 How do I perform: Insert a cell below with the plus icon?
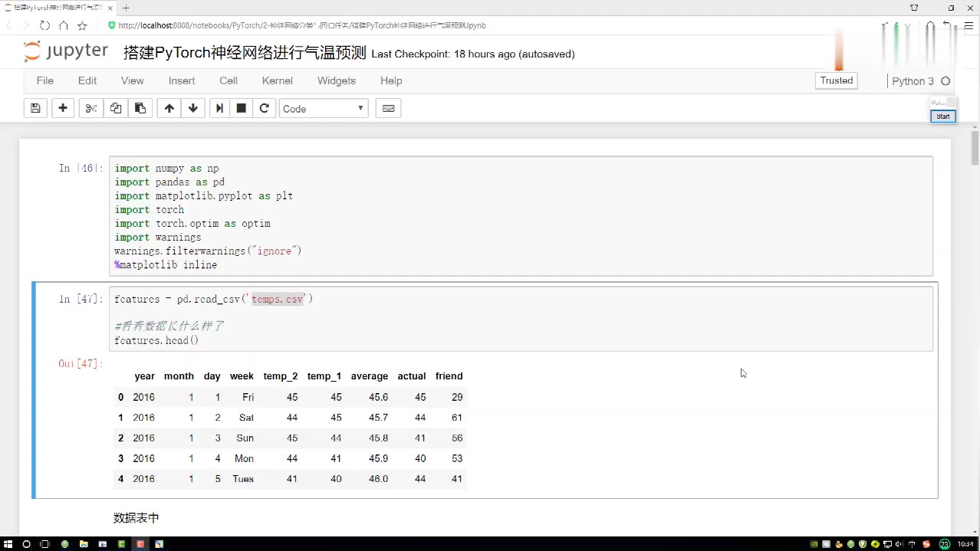pos(63,108)
